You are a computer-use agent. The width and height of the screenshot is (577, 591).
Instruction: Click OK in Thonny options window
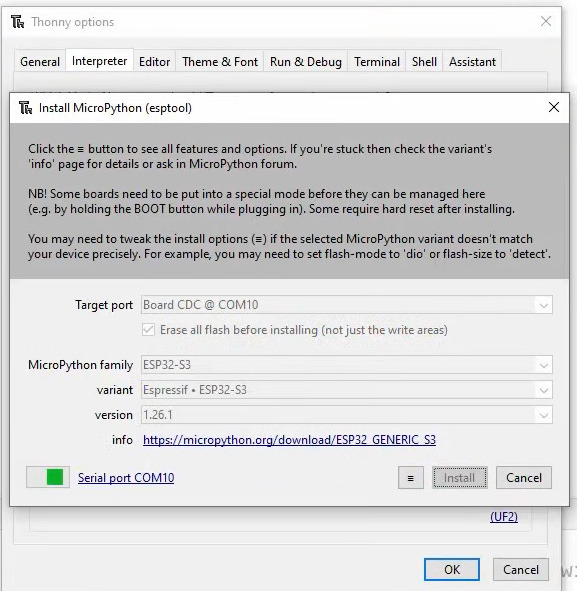[452, 570]
